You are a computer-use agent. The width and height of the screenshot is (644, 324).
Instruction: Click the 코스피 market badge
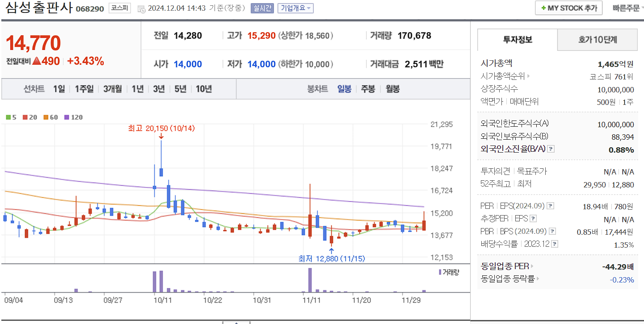[x=119, y=8]
